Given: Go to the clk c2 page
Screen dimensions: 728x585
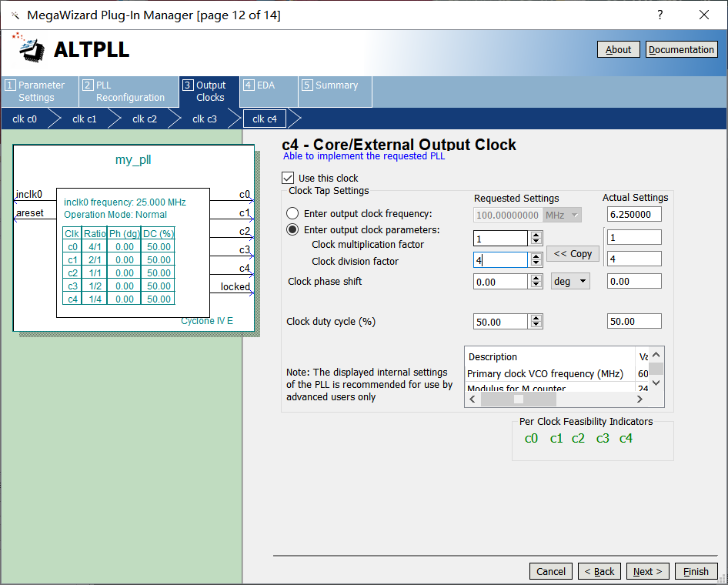Looking at the screenshot, I should point(145,119).
